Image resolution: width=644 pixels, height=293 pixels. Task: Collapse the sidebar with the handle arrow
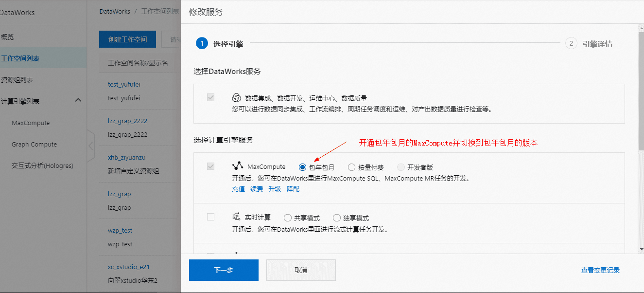91,146
